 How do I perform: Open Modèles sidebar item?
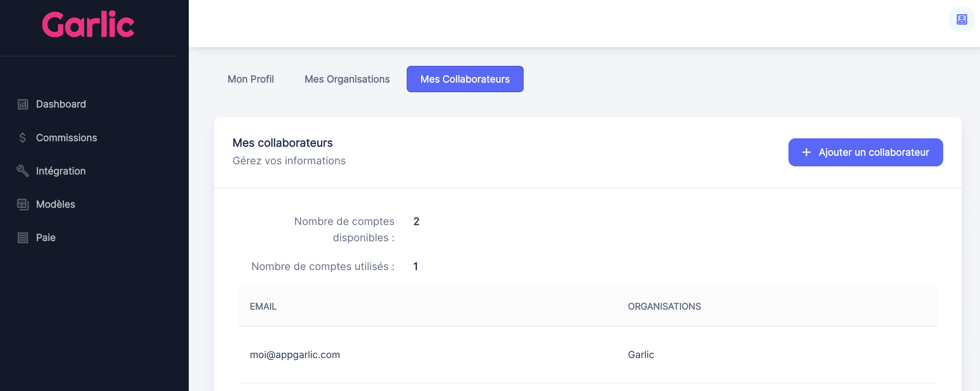pyautogui.click(x=56, y=205)
